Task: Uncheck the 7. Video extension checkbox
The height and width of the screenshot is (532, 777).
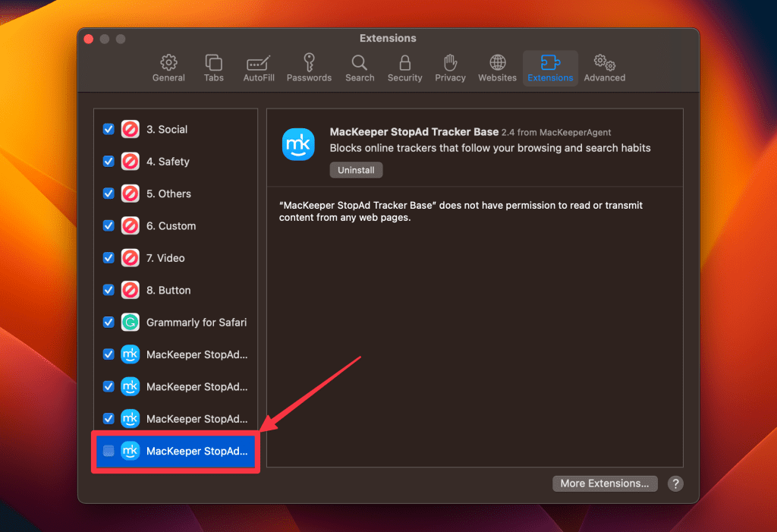Action: click(109, 258)
